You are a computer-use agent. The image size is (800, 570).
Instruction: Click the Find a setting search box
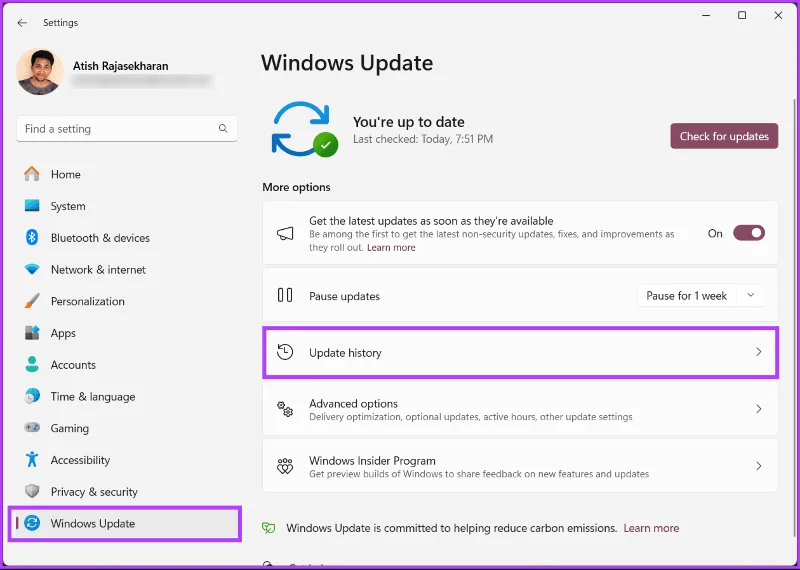point(127,129)
